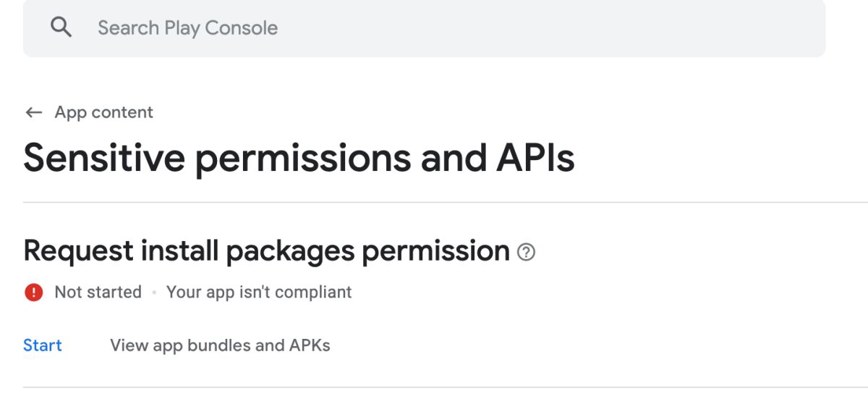The width and height of the screenshot is (868, 412).
Task: Focus the Search Play Console field
Action: tap(362, 28)
